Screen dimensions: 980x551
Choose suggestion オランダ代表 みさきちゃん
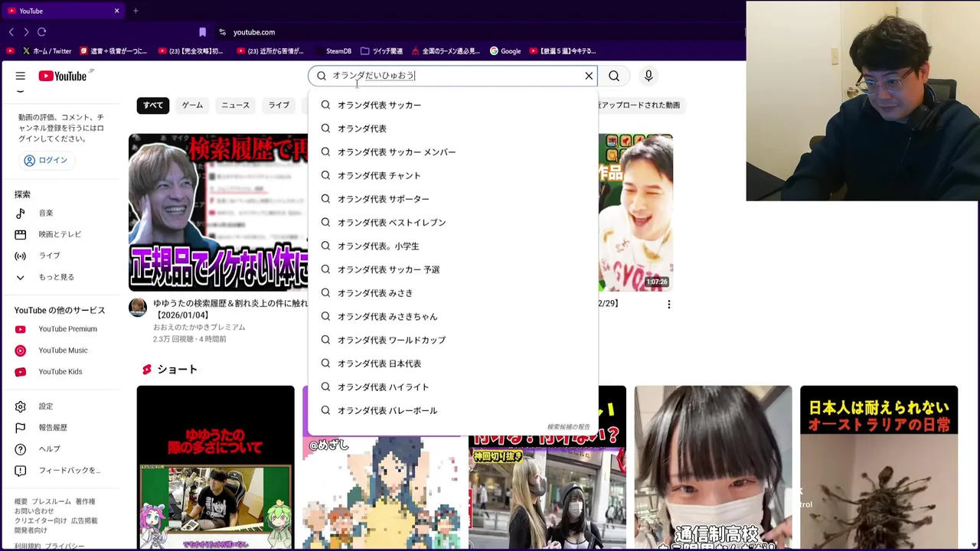(x=452, y=317)
